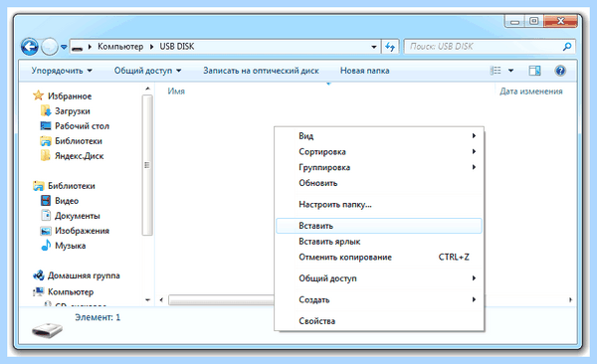The width and height of the screenshot is (597, 364).
Task: Click the USB drive icon in details pane
Action: click(47, 330)
